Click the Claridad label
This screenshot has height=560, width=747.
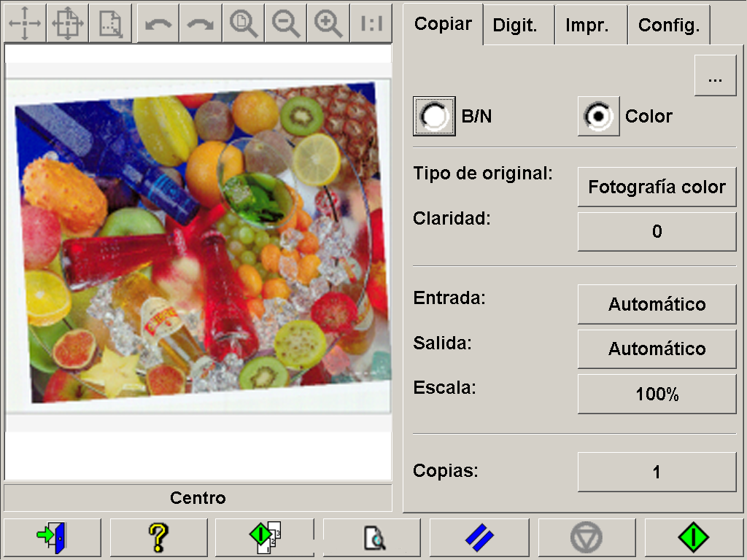[452, 218]
